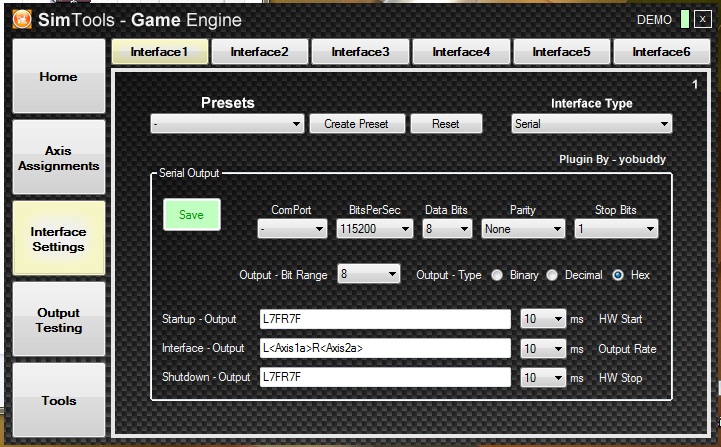This screenshot has width=721, height=447.
Task: Click the SimTools orange logo icon
Action: pyautogui.click(x=22, y=19)
